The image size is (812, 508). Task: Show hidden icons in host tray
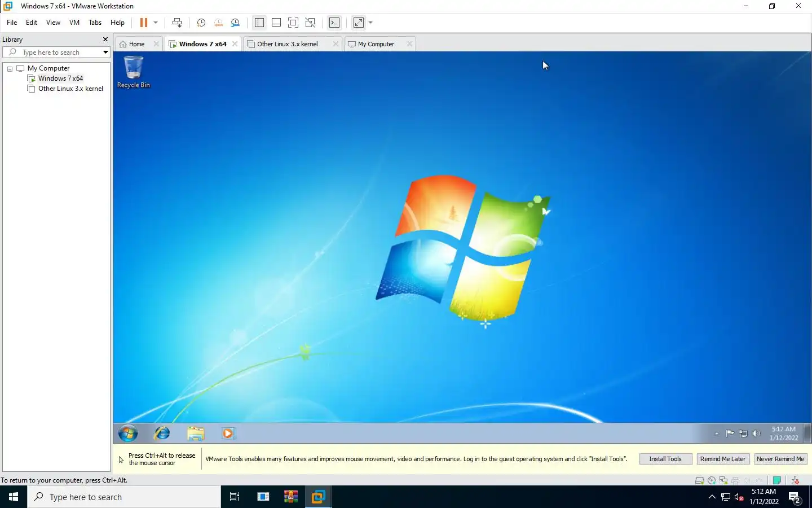[712, 497]
